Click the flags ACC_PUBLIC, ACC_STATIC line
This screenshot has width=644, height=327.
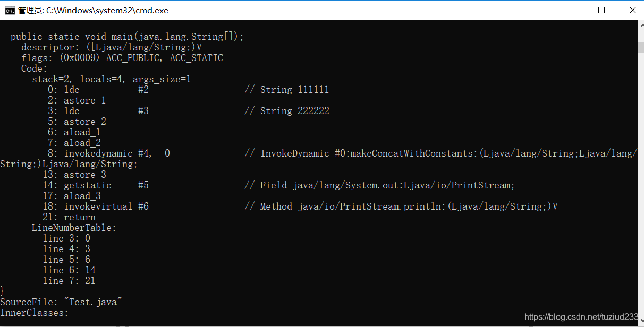point(122,58)
